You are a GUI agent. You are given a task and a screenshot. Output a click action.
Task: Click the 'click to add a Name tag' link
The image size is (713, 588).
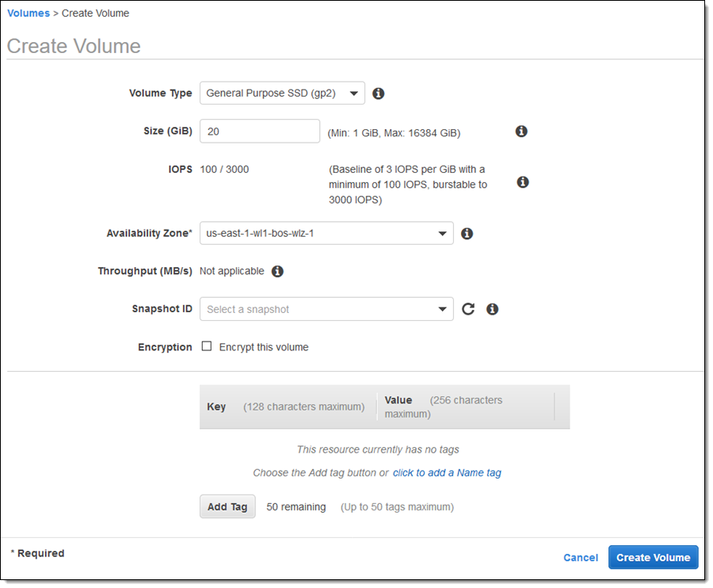click(x=447, y=473)
